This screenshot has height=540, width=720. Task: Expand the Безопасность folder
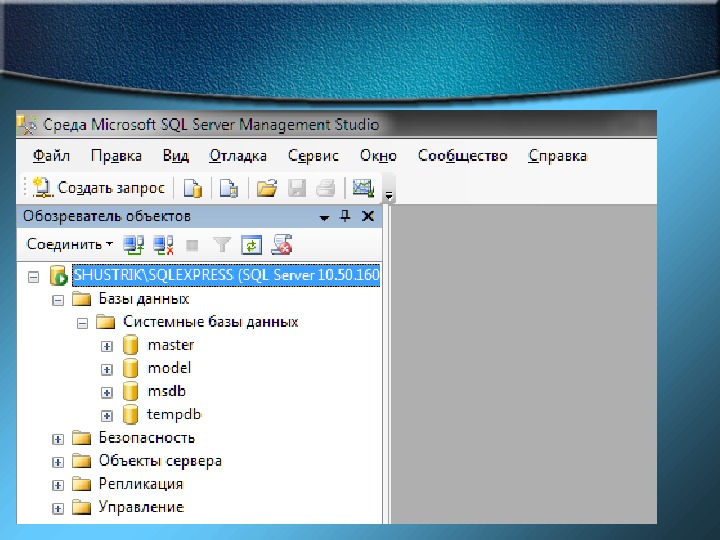click(58, 439)
